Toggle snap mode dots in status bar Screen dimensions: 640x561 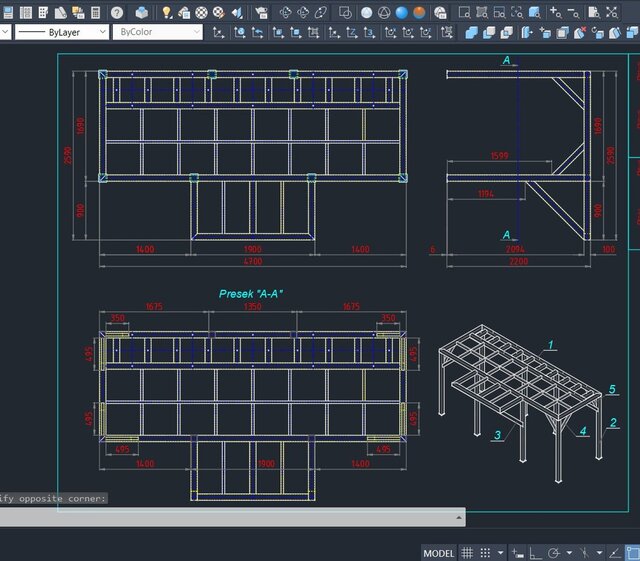click(485, 553)
